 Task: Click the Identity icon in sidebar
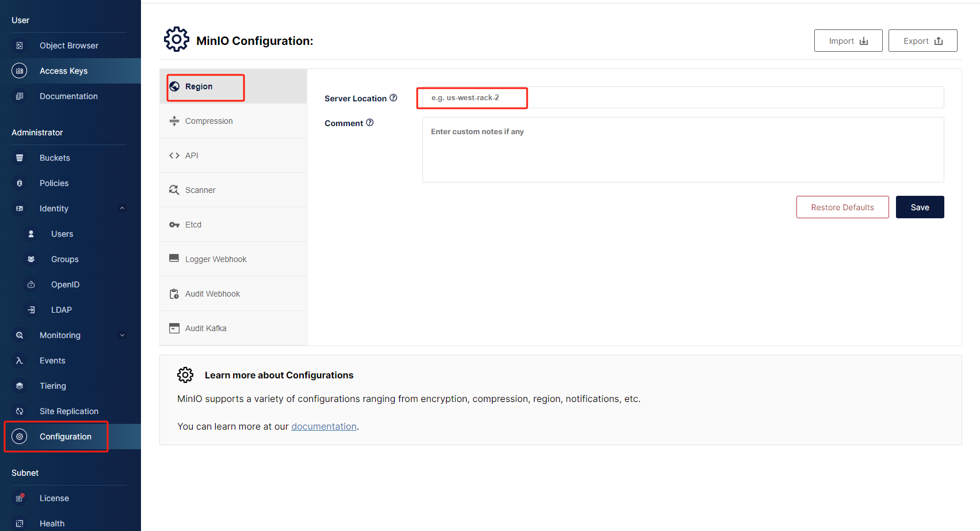[20, 208]
